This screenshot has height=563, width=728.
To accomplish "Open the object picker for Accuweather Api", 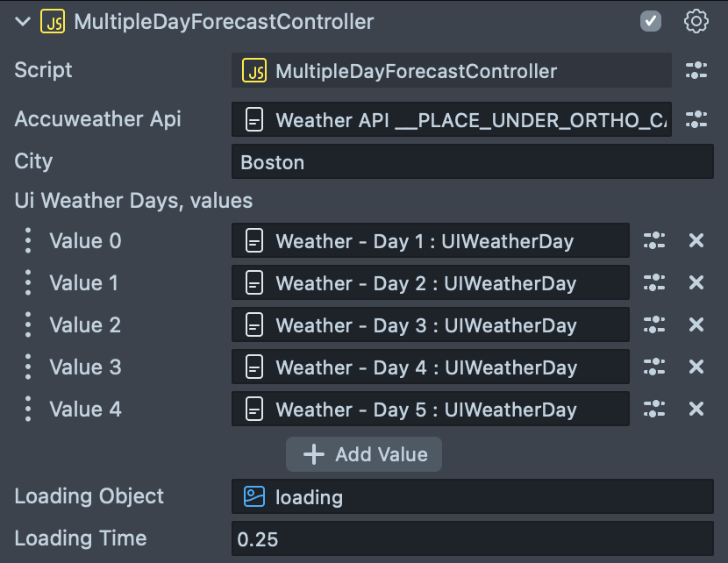I will click(696, 120).
